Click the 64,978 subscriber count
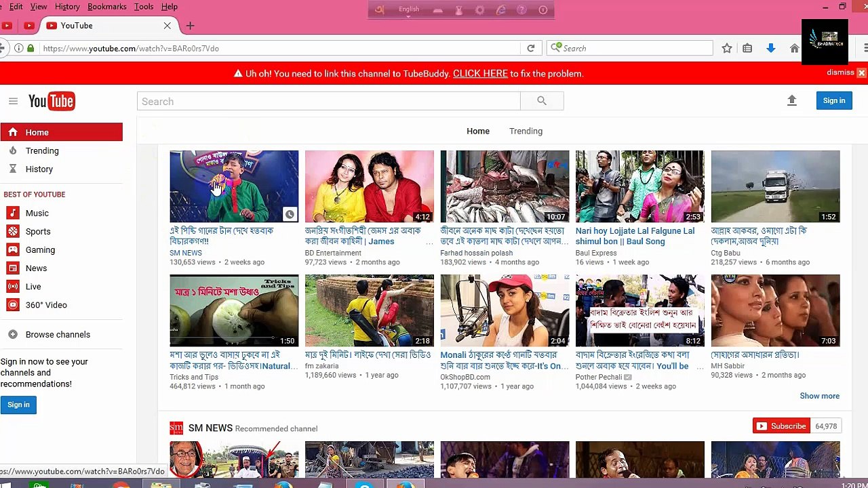The image size is (868, 488). [x=826, y=426]
